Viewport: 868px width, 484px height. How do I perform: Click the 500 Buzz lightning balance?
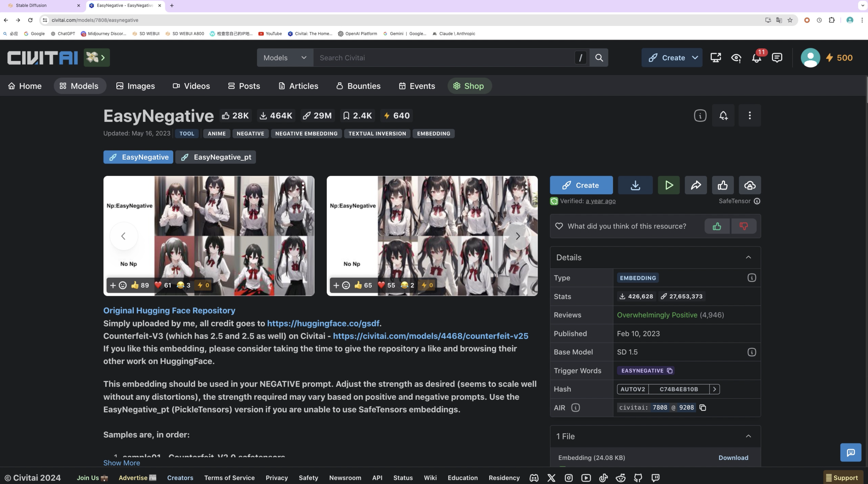click(x=839, y=58)
